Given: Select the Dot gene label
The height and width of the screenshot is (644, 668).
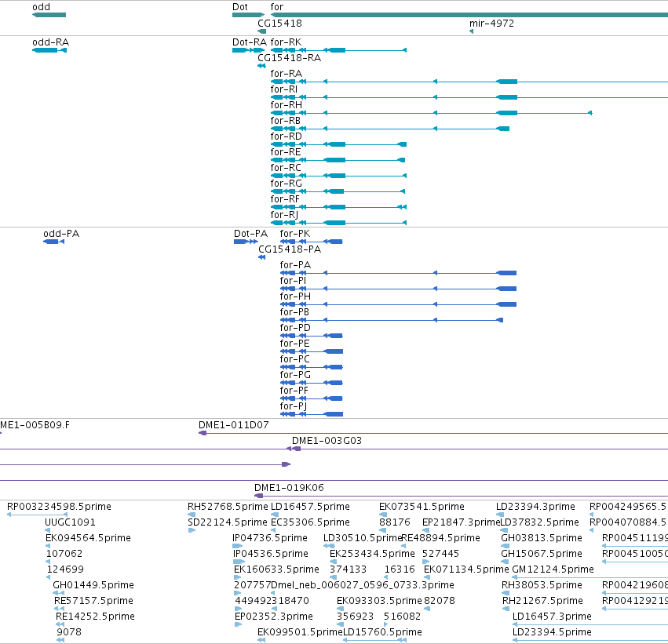Looking at the screenshot, I should click(240, 7).
